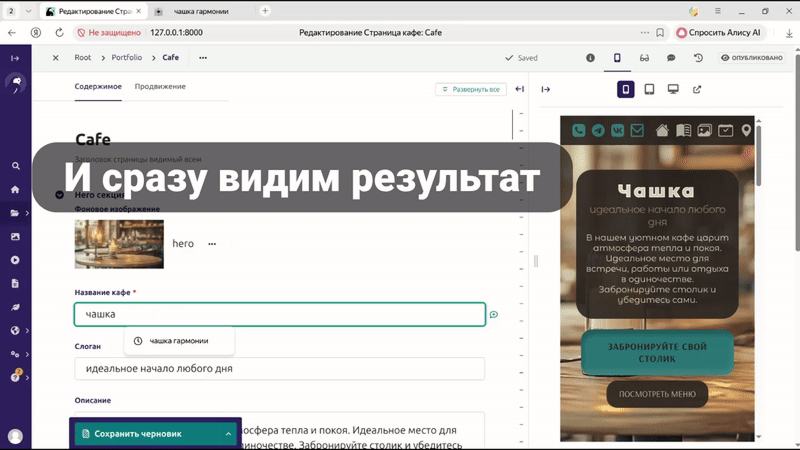Open page actions three-dot menu near Cafe
Screen dimensions: 800x450
(x=203, y=58)
